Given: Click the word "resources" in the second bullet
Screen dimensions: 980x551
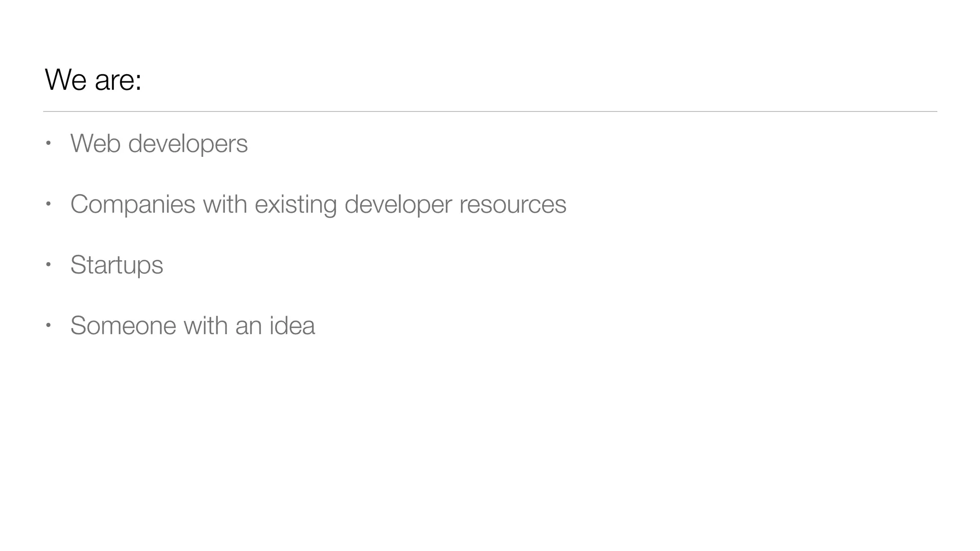Looking at the screenshot, I should pos(512,204).
